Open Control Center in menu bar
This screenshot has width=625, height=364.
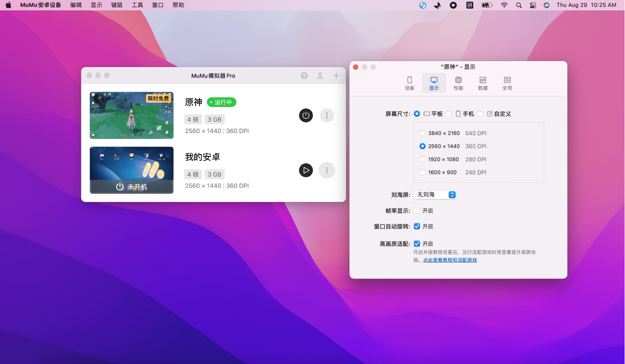pos(533,5)
